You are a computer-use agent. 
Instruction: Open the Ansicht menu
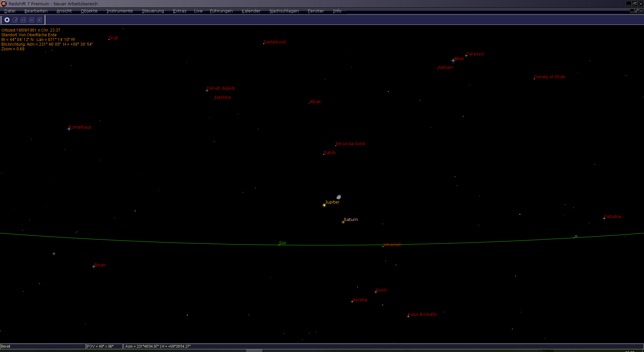tap(64, 11)
